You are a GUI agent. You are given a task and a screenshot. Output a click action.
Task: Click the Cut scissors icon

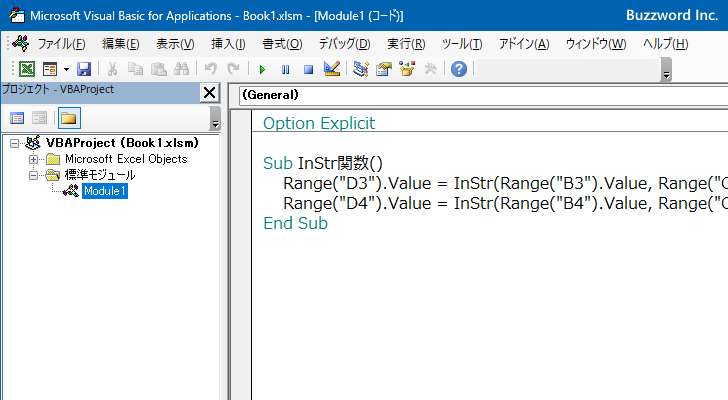pyautogui.click(x=112, y=69)
